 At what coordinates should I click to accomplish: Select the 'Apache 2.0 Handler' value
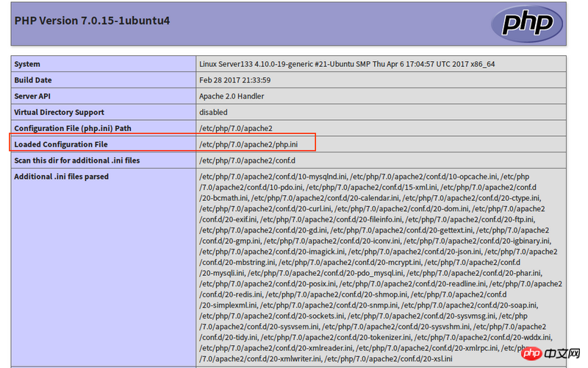point(232,96)
